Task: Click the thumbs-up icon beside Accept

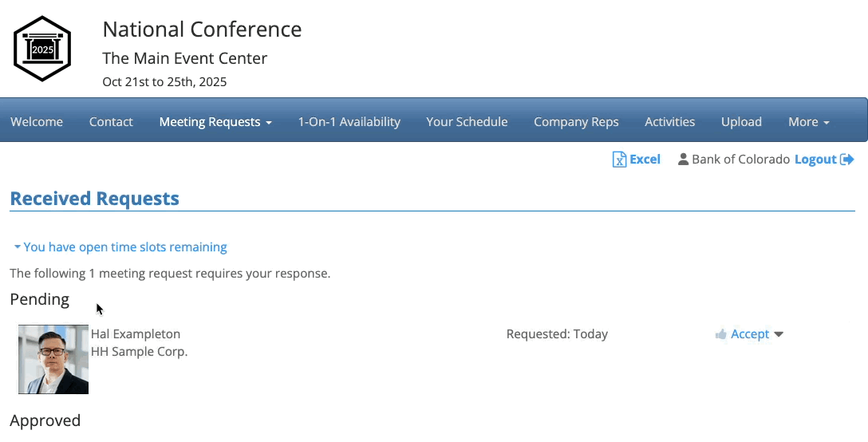Action: click(721, 334)
